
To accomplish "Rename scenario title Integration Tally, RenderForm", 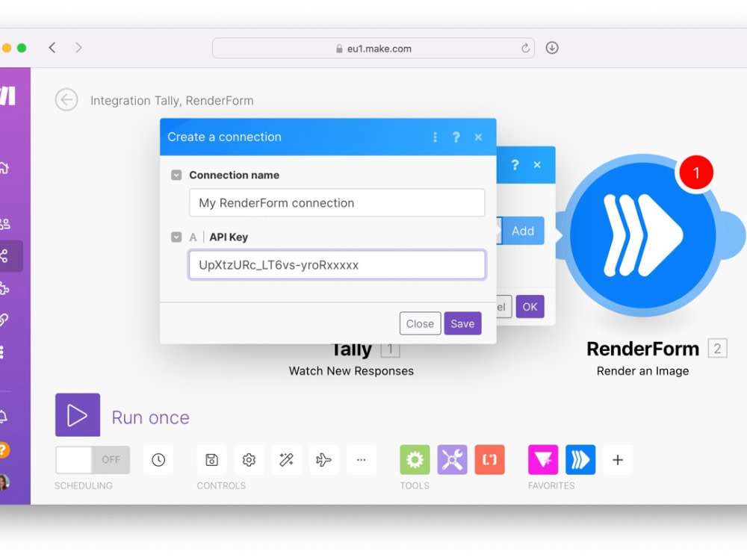I will coord(172,101).
